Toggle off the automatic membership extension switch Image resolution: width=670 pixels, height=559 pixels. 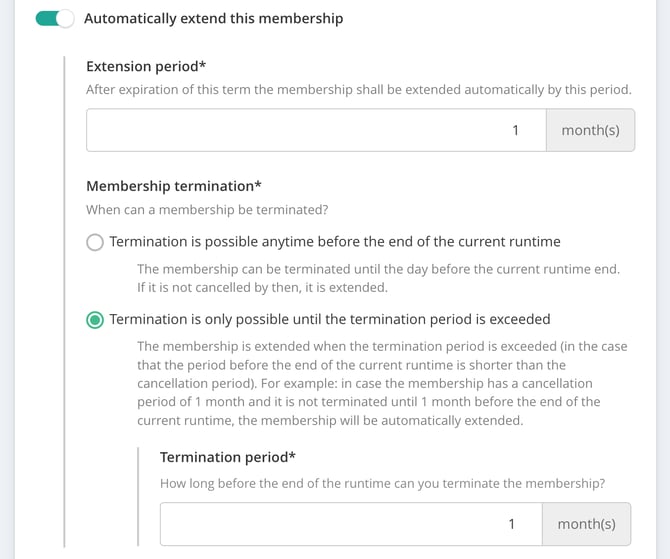[x=55, y=19]
